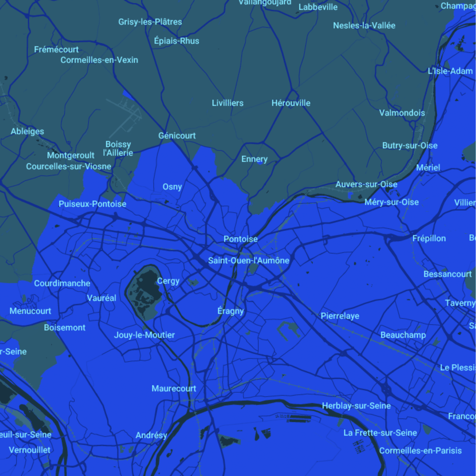
Task: Select the Frémécourt label
Action: [x=56, y=50]
